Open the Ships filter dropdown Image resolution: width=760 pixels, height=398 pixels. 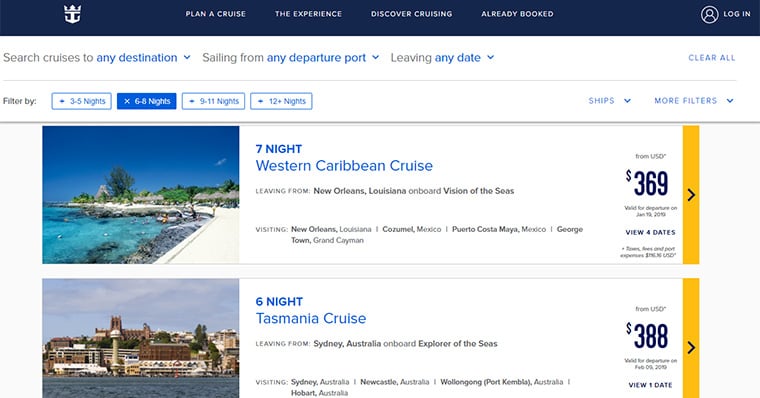(610, 101)
